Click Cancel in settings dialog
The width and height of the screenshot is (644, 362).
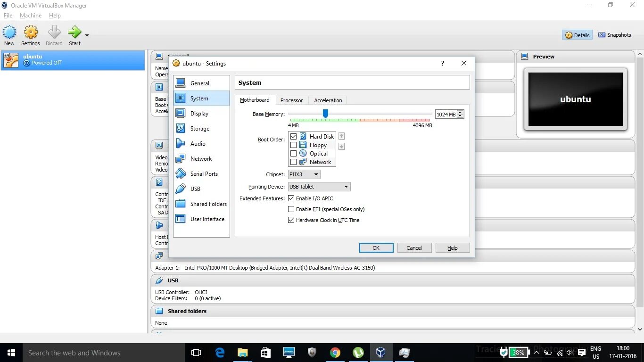click(414, 248)
